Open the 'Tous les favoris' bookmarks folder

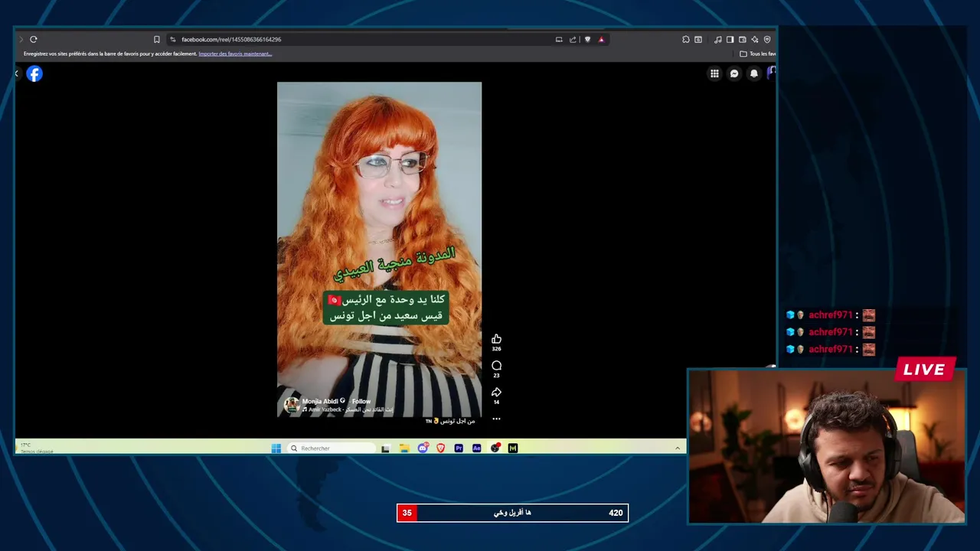click(757, 54)
